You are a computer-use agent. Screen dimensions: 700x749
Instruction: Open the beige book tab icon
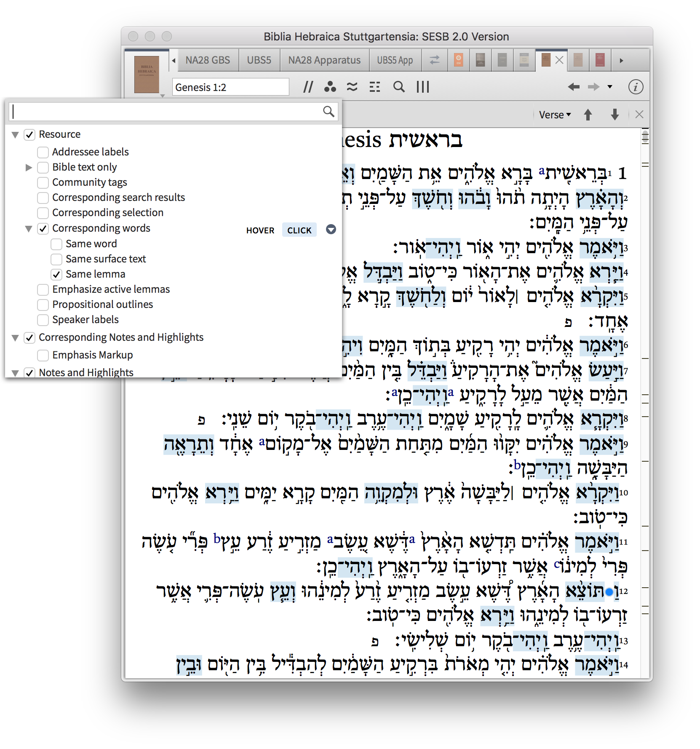tap(578, 60)
